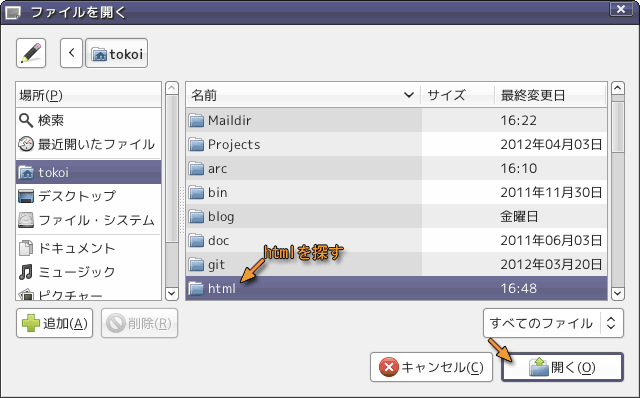Click the 開く(O) button

(x=562, y=367)
